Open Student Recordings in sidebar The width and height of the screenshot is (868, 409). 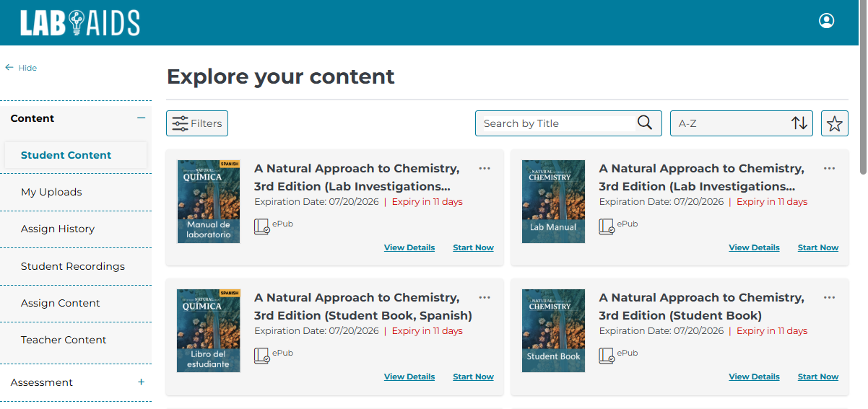click(73, 266)
